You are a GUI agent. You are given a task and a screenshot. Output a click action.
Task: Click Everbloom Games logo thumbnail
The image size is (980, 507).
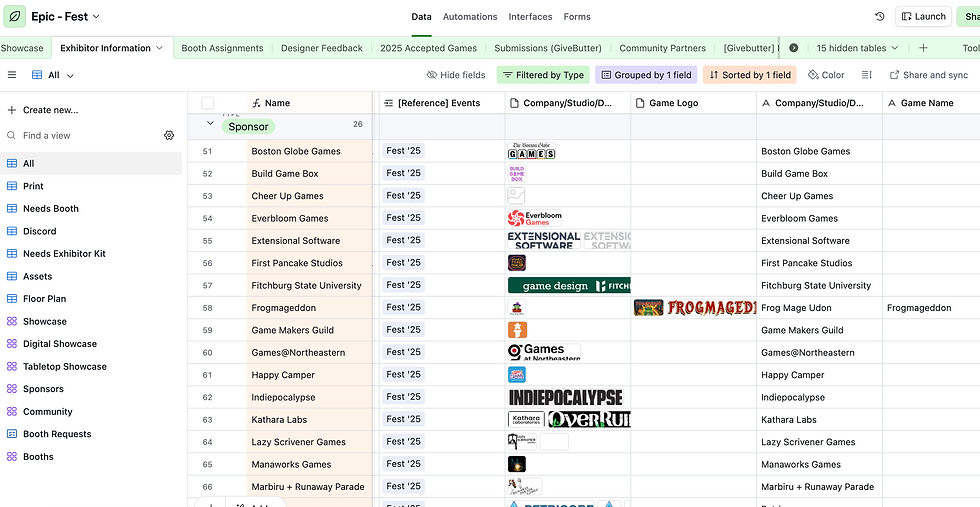(x=534, y=218)
